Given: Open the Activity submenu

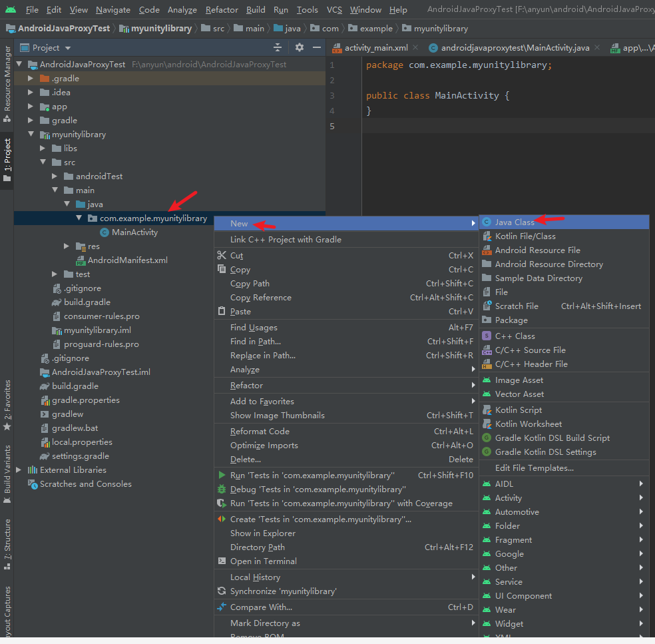Looking at the screenshot, I should pos(564,497).
